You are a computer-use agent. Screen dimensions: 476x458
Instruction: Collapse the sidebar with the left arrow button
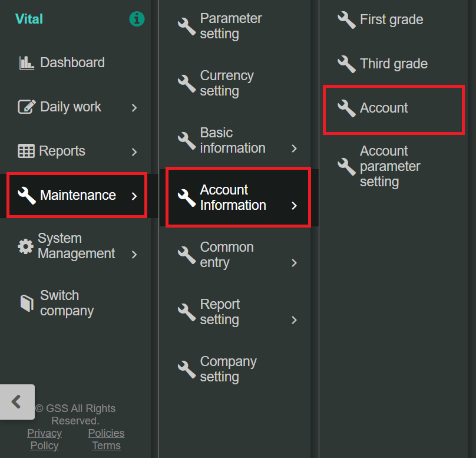pos(17,402)
